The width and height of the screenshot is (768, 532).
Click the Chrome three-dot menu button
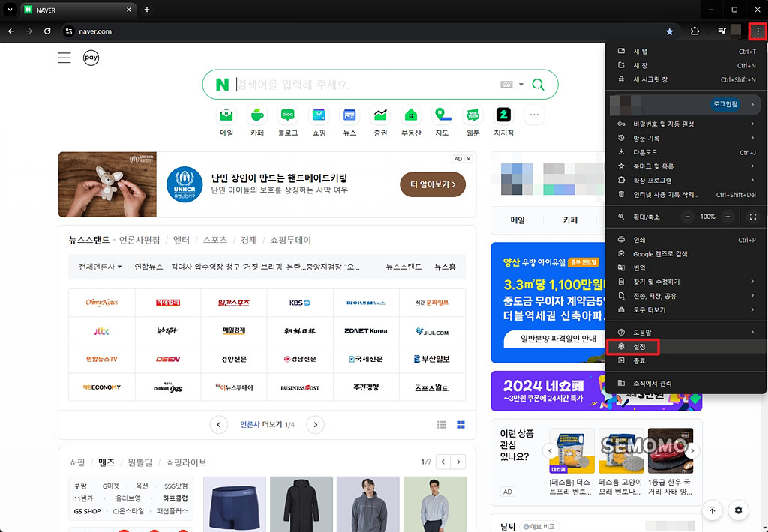(x=757, y=31)
